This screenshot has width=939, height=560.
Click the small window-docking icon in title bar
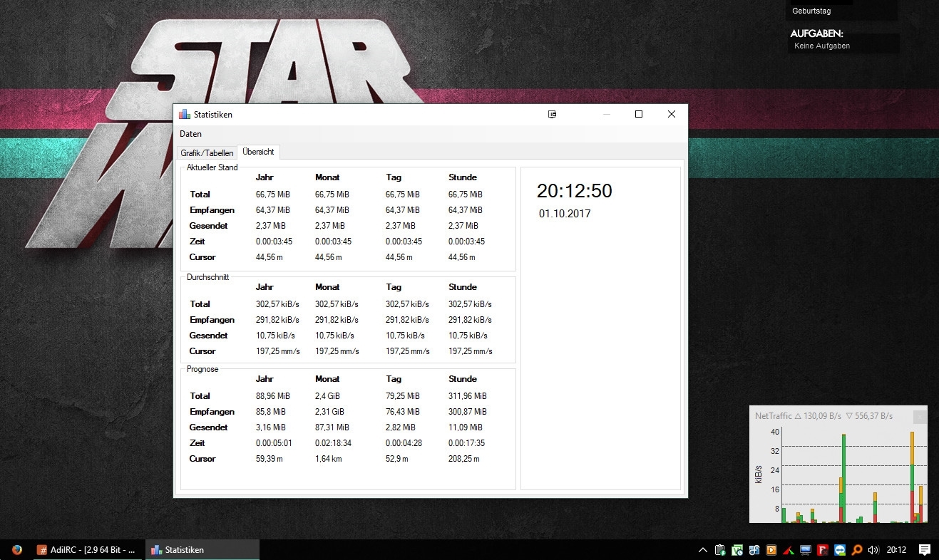pyautogui.click(x=553, y=114)
